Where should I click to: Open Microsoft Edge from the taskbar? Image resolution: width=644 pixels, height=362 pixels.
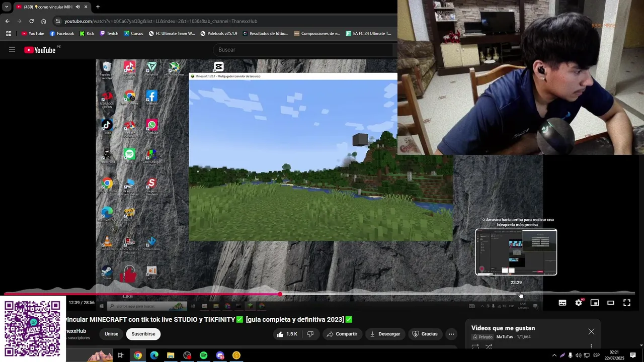tap(154, 355)
